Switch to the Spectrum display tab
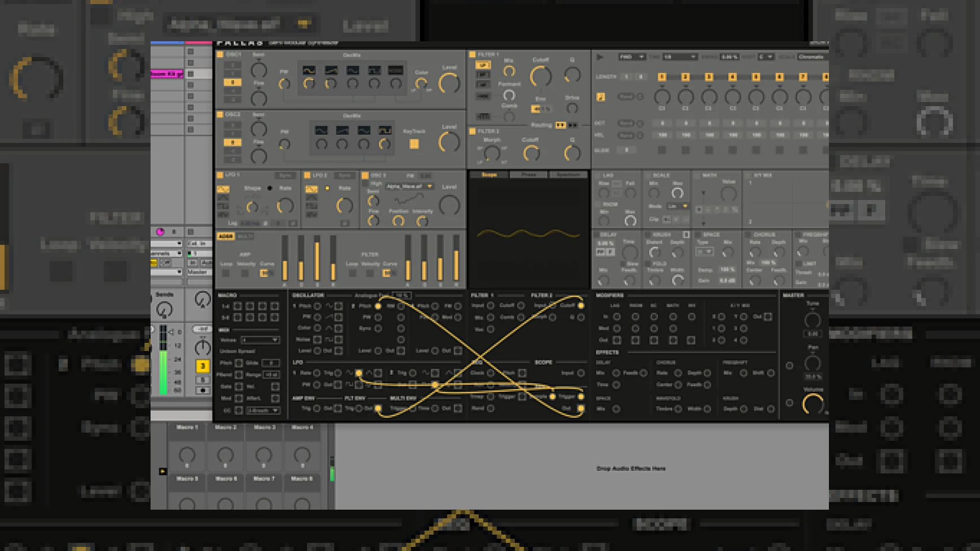This screenshot has width=980, height=551. 568,175
